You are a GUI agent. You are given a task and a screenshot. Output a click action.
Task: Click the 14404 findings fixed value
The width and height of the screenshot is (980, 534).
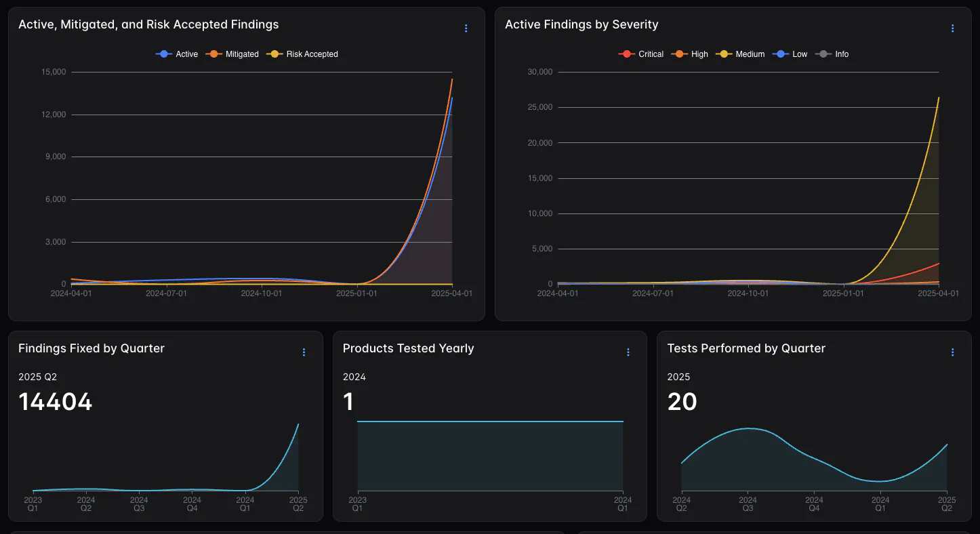tap(56, 402)
